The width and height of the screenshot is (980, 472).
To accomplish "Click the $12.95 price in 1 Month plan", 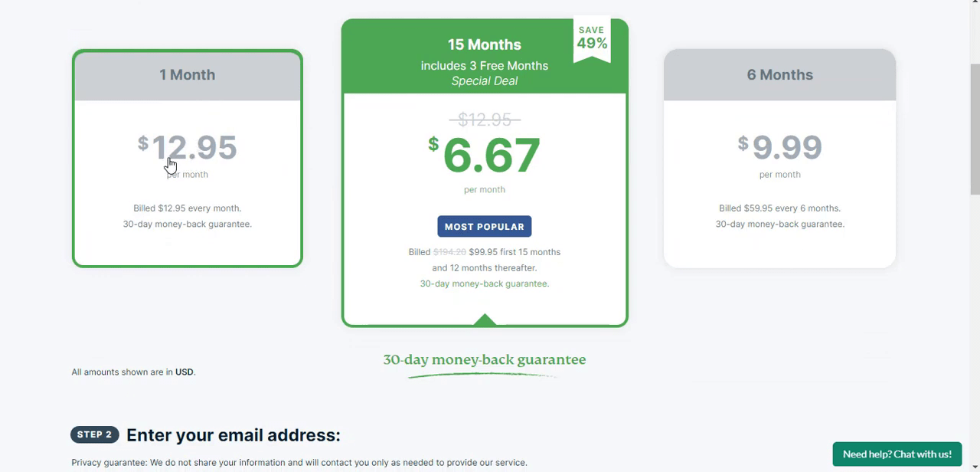I will [x=188, y=147].
